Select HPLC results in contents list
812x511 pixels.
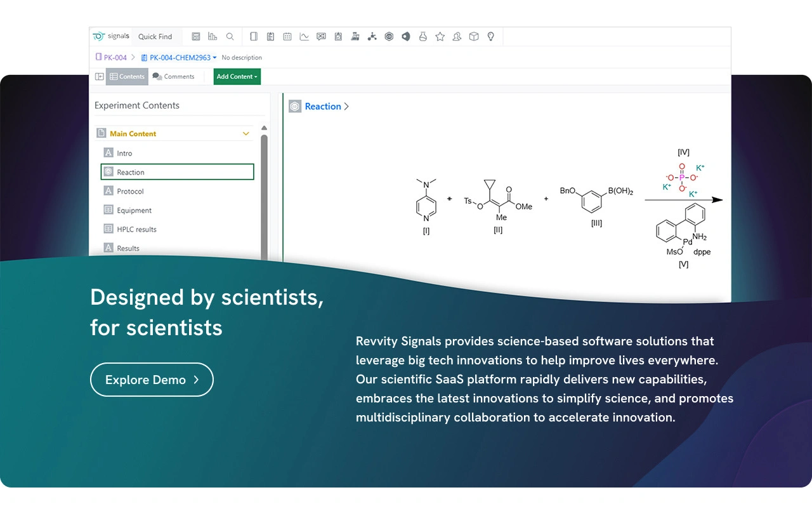[136, 229]
